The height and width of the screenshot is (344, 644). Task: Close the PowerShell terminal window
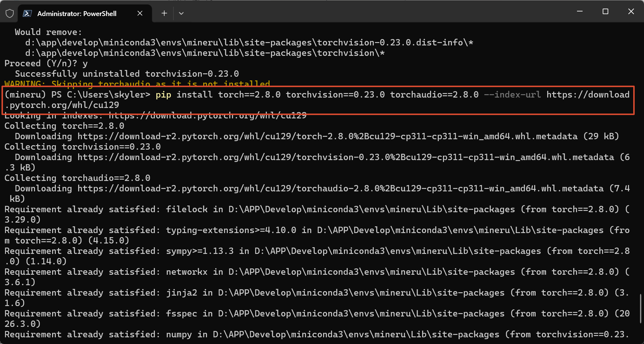click(x=631, y=12)
